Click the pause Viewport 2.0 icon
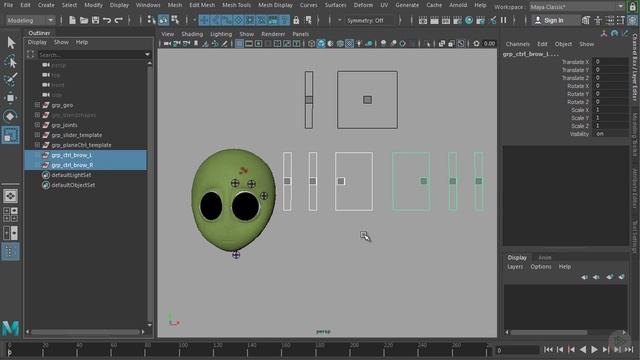The image size is (640, 360). click(x=503, y=20)
